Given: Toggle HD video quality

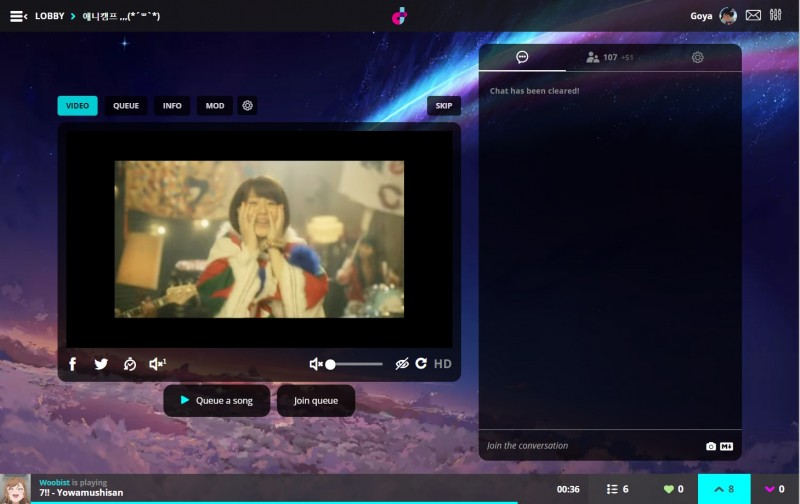Looking at the screenshot, I should [443, 364].
